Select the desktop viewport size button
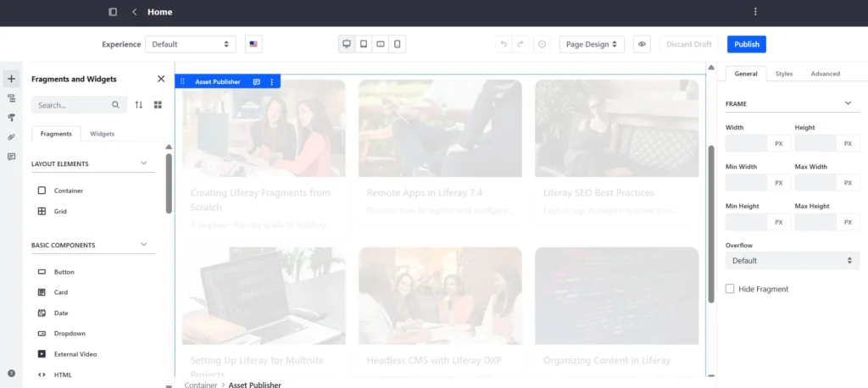Screen dimensions: 868x388 coord(346,44)
